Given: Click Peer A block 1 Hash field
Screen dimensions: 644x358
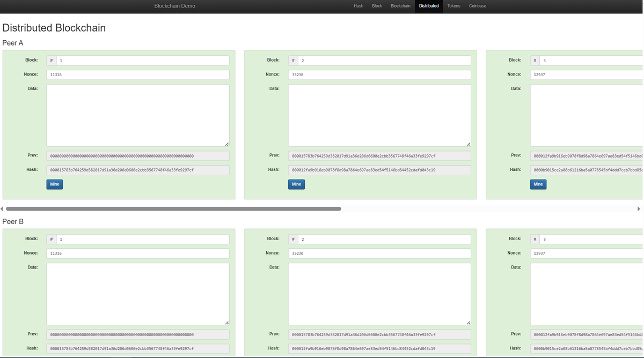Looking at the screenshot, I should pyautogui.click(x=138, y=170).
